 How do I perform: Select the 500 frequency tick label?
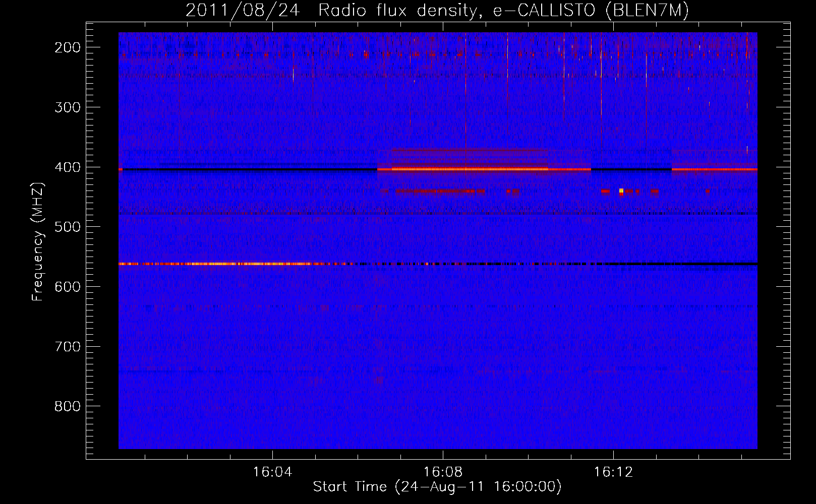pyautogui.click(x=68, y=227)
